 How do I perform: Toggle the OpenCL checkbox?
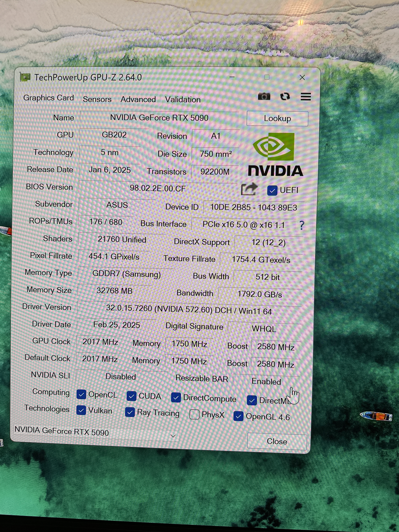(x=81, y=394)
